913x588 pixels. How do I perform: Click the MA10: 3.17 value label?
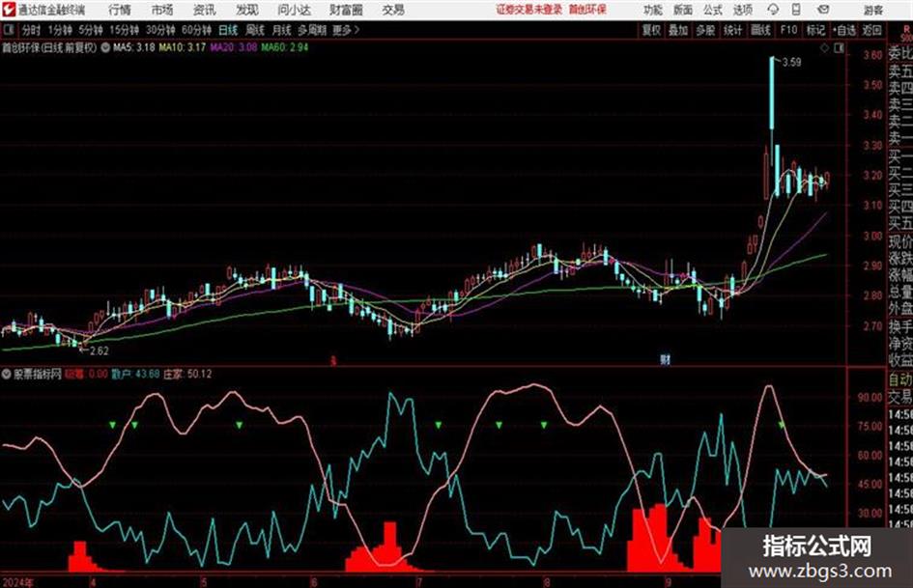[183, 47]
